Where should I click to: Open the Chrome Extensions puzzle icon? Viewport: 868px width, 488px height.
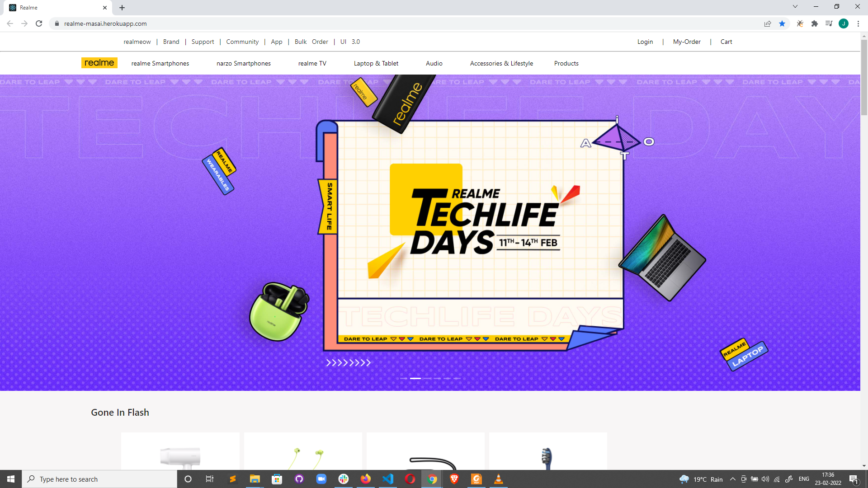click(815, 23)
